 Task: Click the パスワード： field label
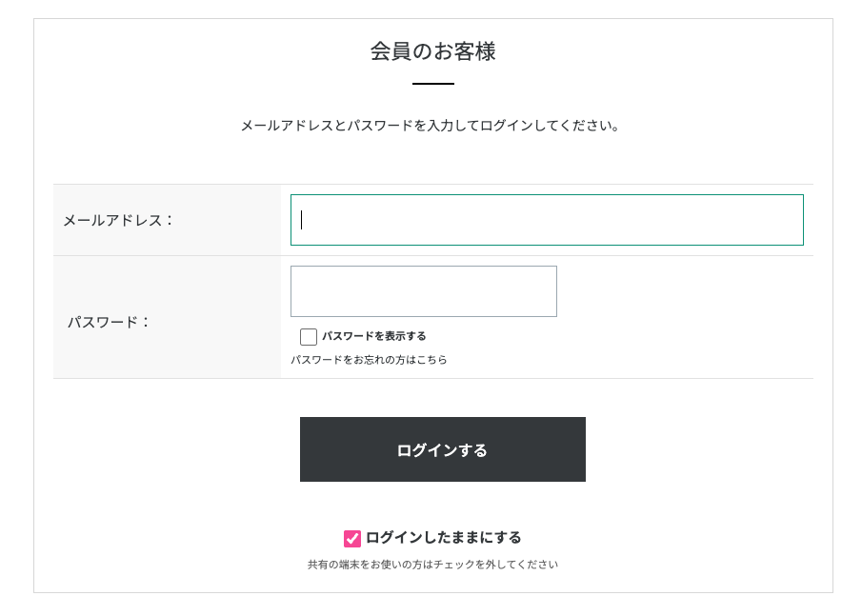point(110,322)
